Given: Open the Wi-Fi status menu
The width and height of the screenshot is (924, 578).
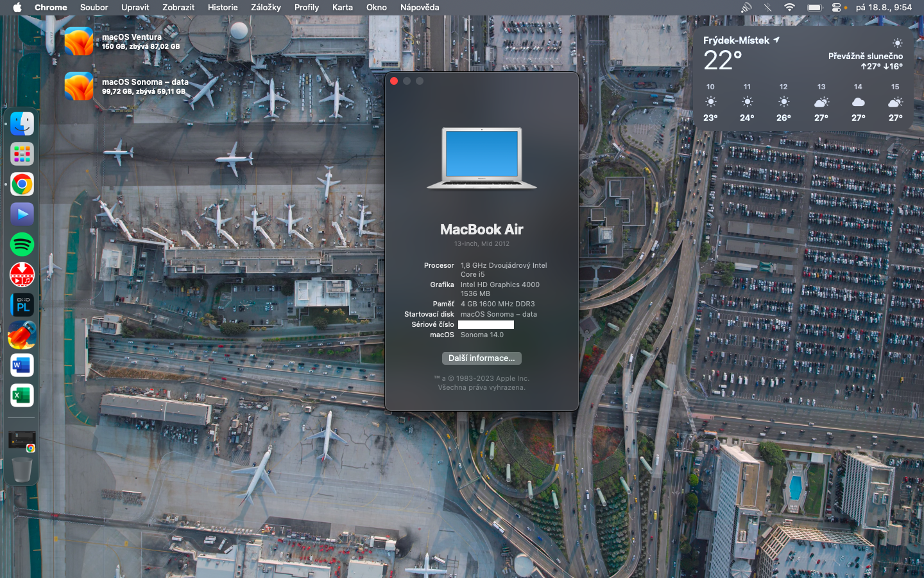Looking at the screenshot, I should pos(789,8).
